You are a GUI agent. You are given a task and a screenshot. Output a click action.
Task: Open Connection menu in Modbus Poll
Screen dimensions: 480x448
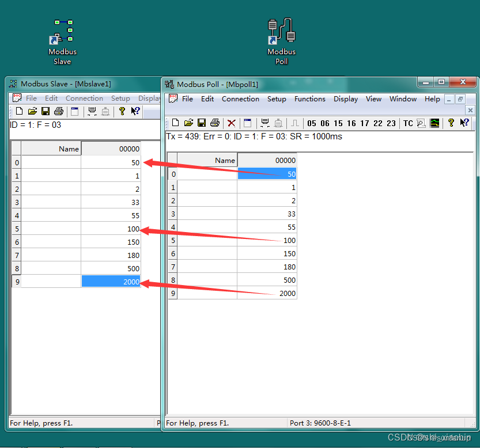click(240, 99)
